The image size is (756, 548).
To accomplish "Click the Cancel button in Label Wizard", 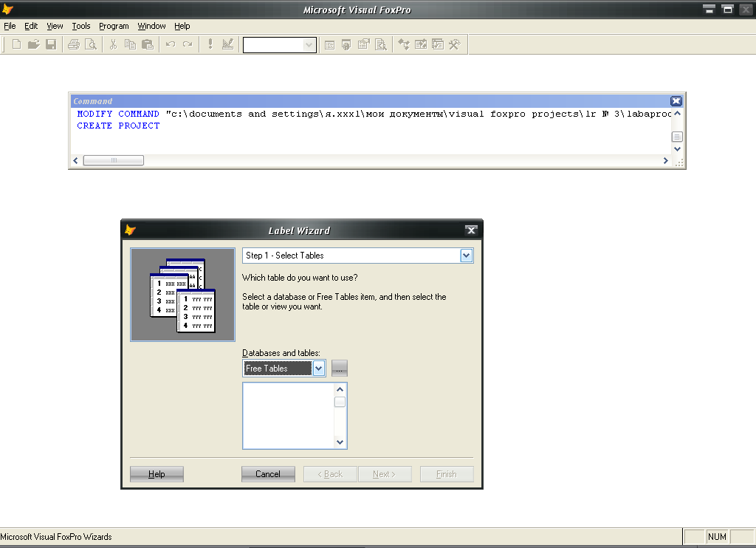I will [x=268, y=474].
